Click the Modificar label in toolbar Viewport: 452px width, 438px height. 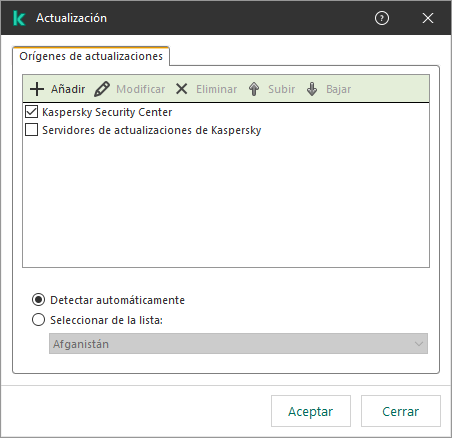click(x=141, y=89)
